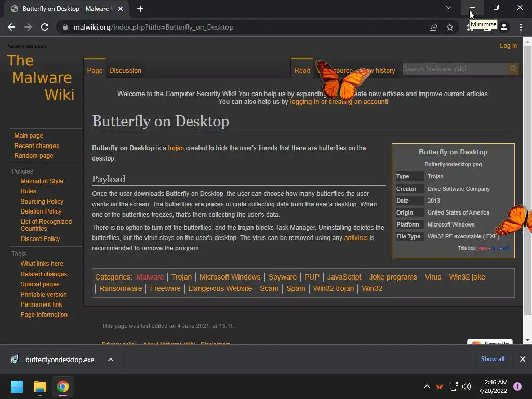Click the address bar URL
The height and width of the screenshot is (399, 532).
click(x=153, y=27)
